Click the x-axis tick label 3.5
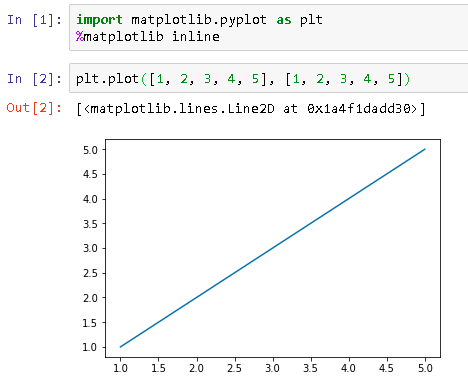This screenshot has height=385, width=468. click(310, 368)
